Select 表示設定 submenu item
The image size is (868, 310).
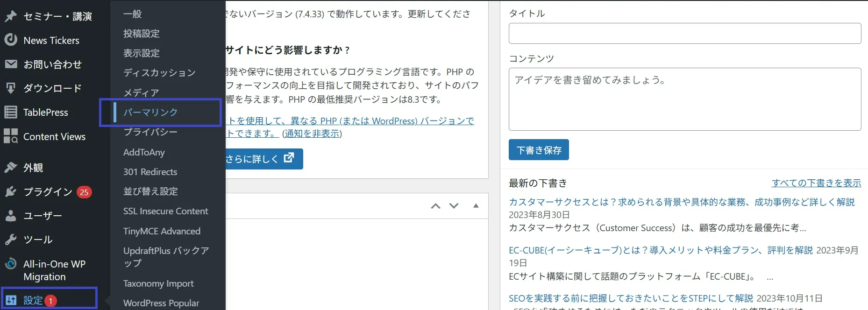click(x=142, y=53)
